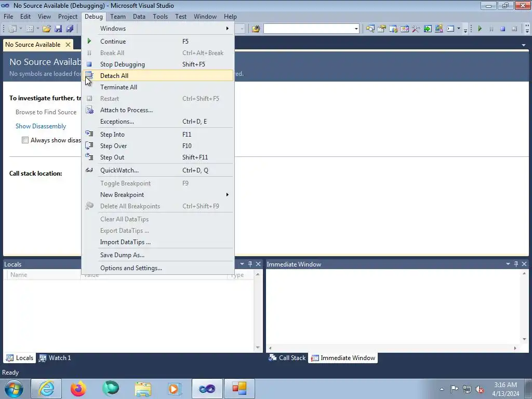Select Exceptions... menu entry
The width and height of the screenshot is (532, 399).
tap(158, 122)
